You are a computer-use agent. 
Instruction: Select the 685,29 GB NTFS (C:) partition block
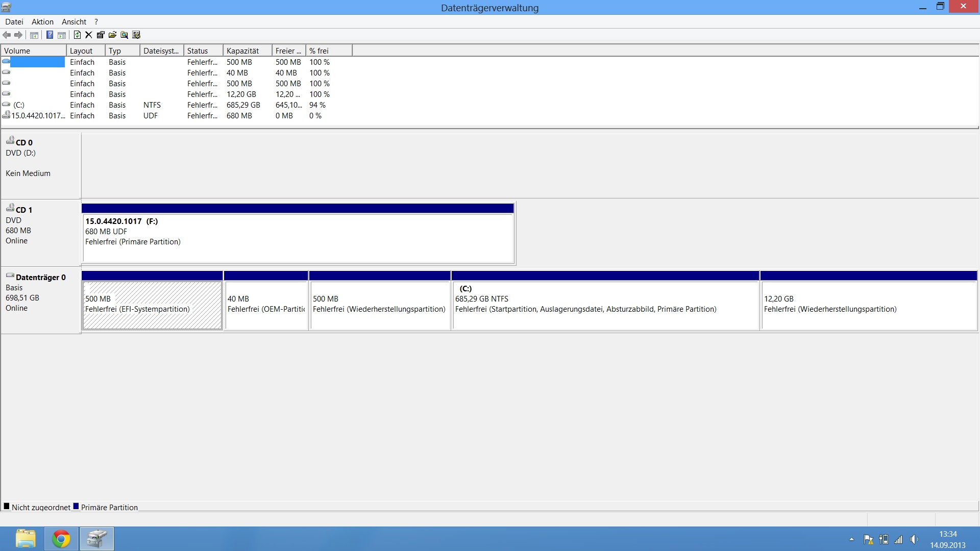[605, 305]
